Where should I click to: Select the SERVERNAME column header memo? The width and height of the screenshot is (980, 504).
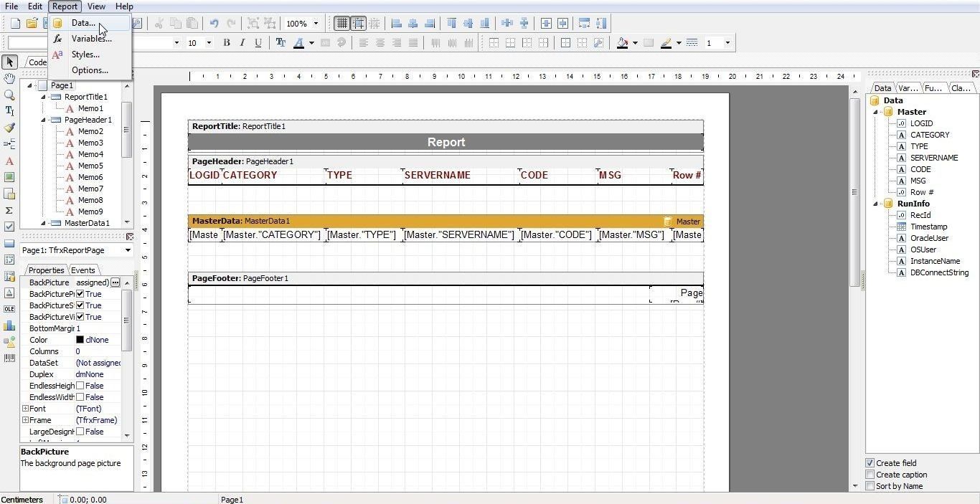[460, 176]
